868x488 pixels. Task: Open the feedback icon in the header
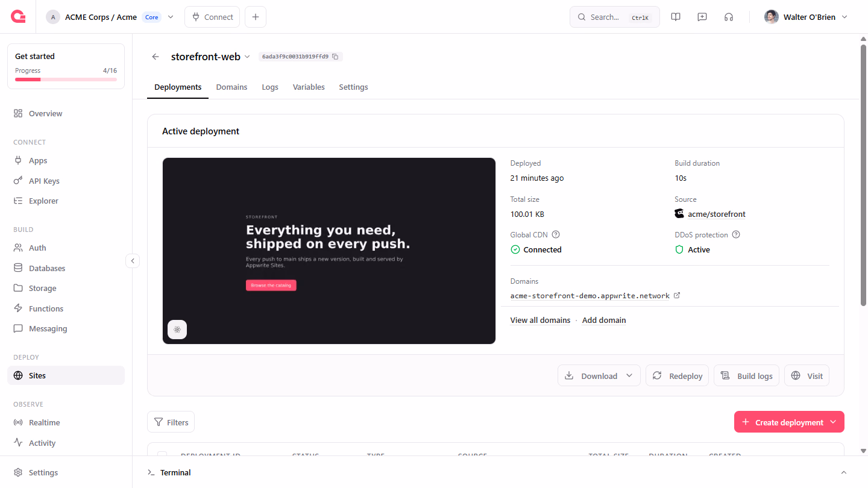tap(702, 17)
